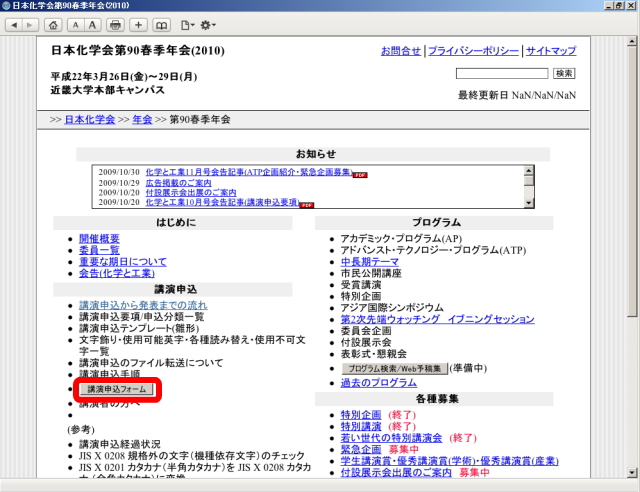This screenshot has height=492, width=640.
Task: Open the page menu dropdown
Action: [187, 25]
